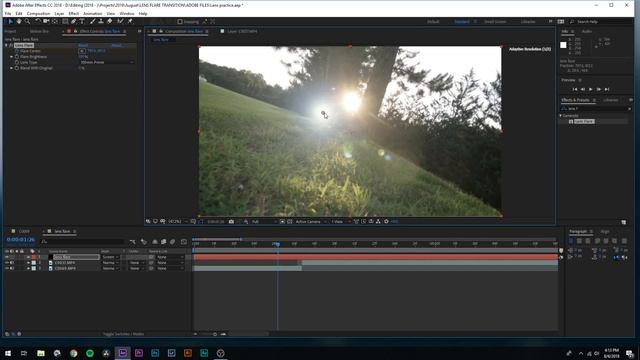Click About link for Lens Flare effect
This screenshot has height=360, width=640.
click(116, 45)
